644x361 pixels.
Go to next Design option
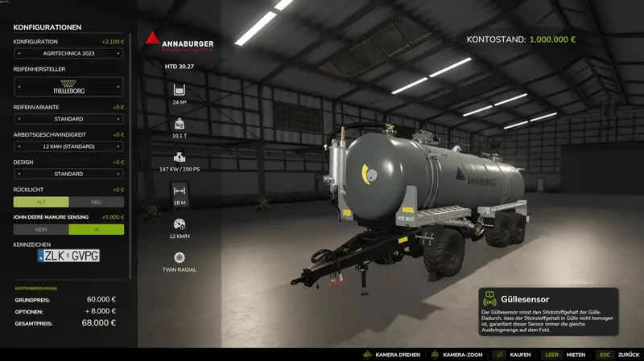click(x=119, y=174)
